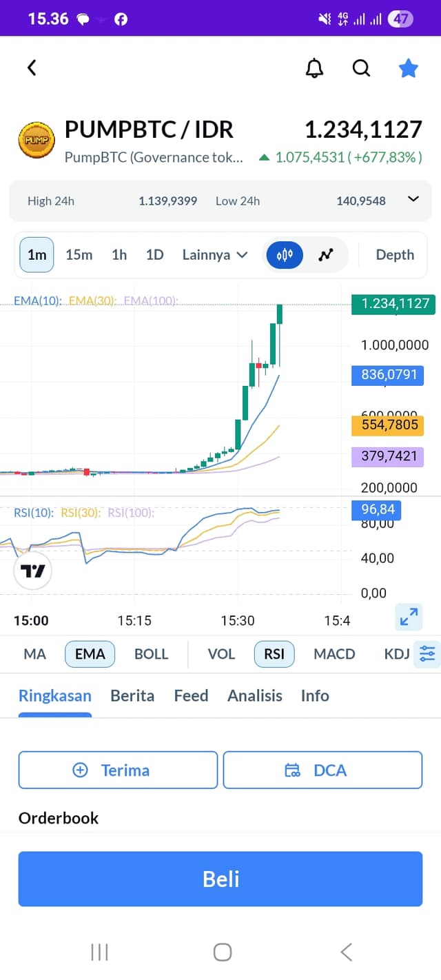Screen dimensions: 441x980
Task: Tap the orange 554,7805 EMA tag
Action: (388, 425)
